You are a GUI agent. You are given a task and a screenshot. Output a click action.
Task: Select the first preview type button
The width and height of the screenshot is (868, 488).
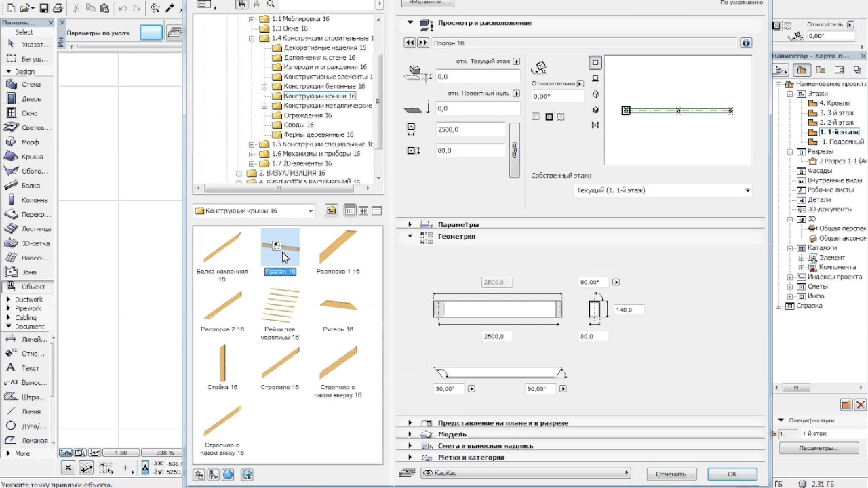[595, 63]
